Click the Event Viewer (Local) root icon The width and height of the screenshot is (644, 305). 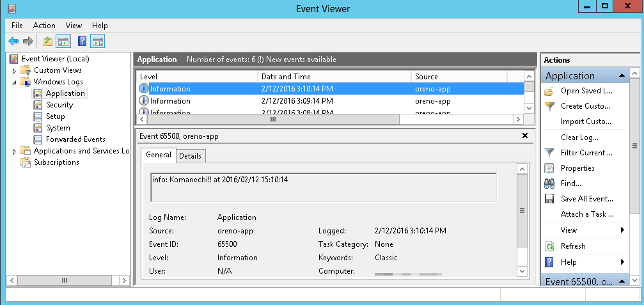[13, 59]
